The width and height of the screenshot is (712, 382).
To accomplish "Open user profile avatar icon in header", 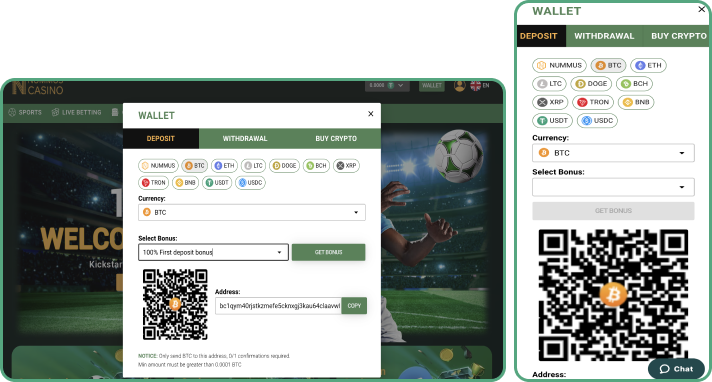I will click(x=460, y=85).
